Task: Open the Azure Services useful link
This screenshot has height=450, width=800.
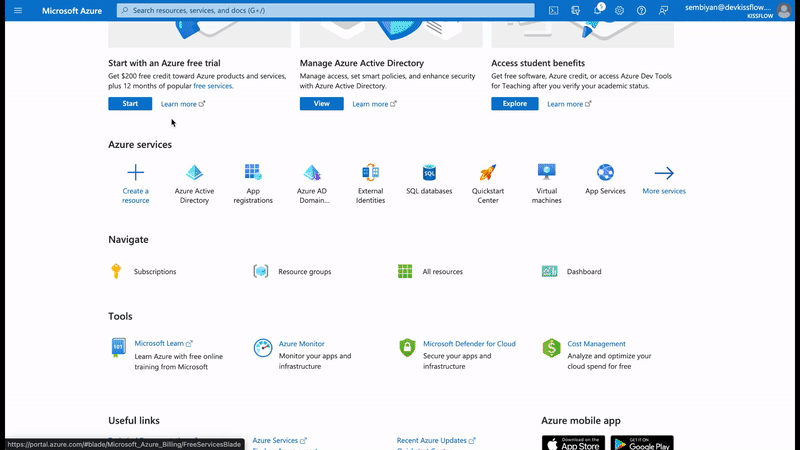Action: pos(280,440)
